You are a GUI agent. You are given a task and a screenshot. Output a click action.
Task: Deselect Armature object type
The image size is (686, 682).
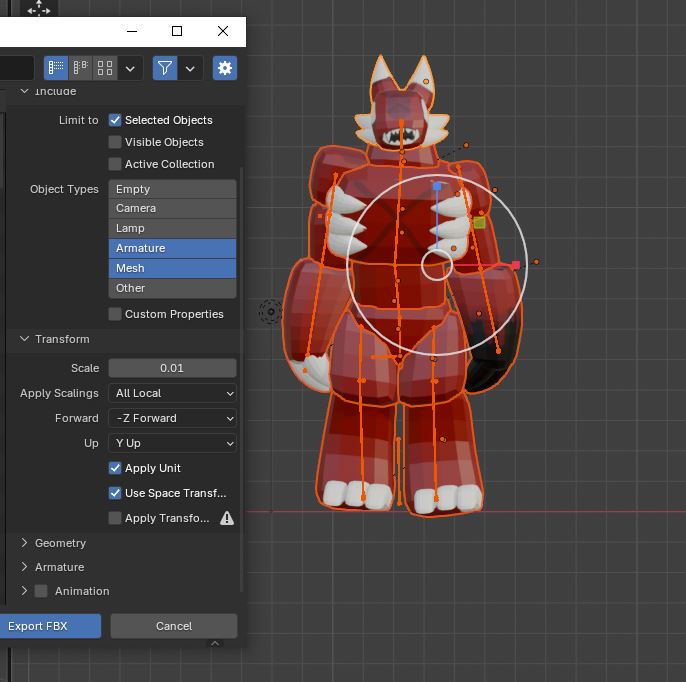(172, 248)
